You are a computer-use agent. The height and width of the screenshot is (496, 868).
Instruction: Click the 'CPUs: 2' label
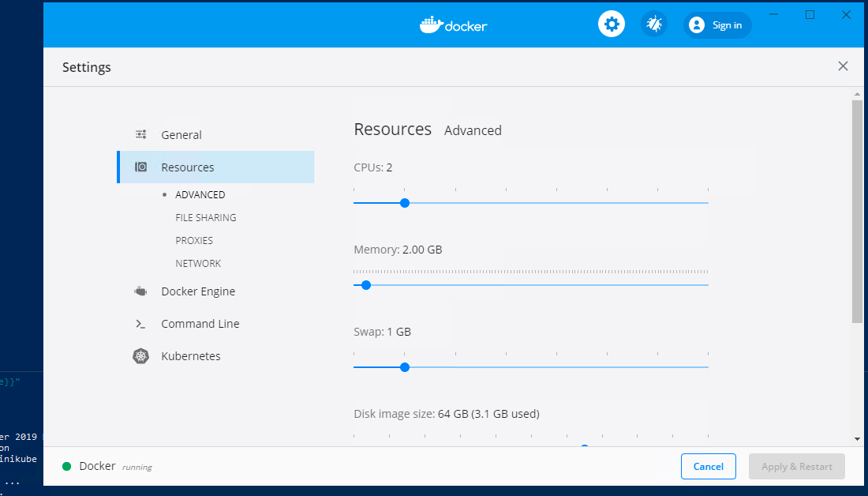click(x=372, y=167)
